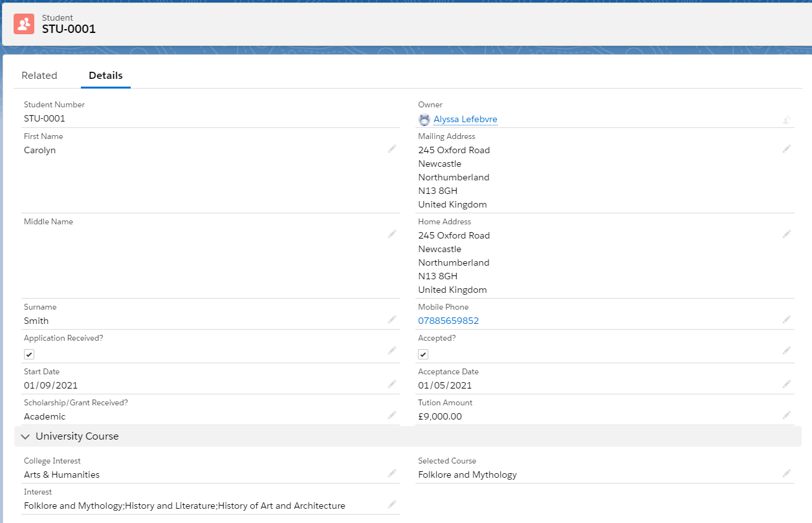Viewport: 812px width, 523px height.
Task: Click the Student record icon in header
Action: pos(24,24)
